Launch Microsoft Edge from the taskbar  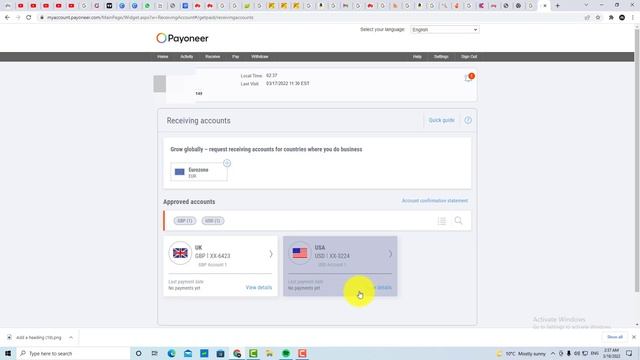(171, 353)
